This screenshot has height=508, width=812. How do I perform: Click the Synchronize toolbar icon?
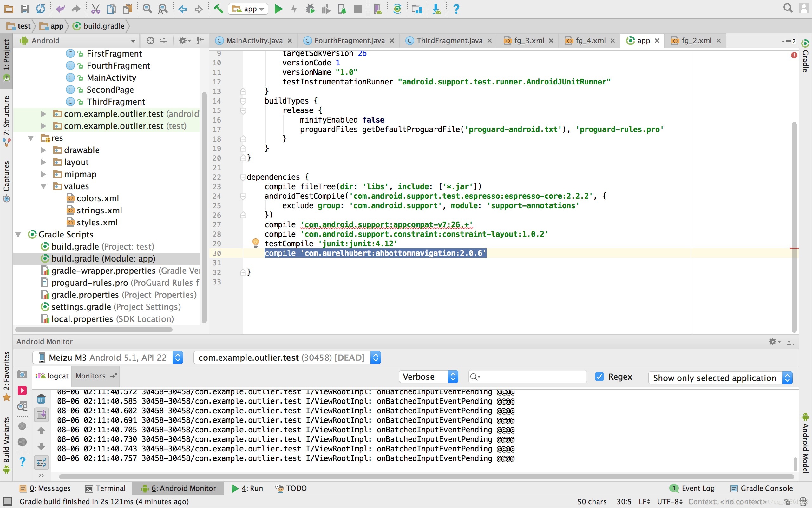point(41,9)
